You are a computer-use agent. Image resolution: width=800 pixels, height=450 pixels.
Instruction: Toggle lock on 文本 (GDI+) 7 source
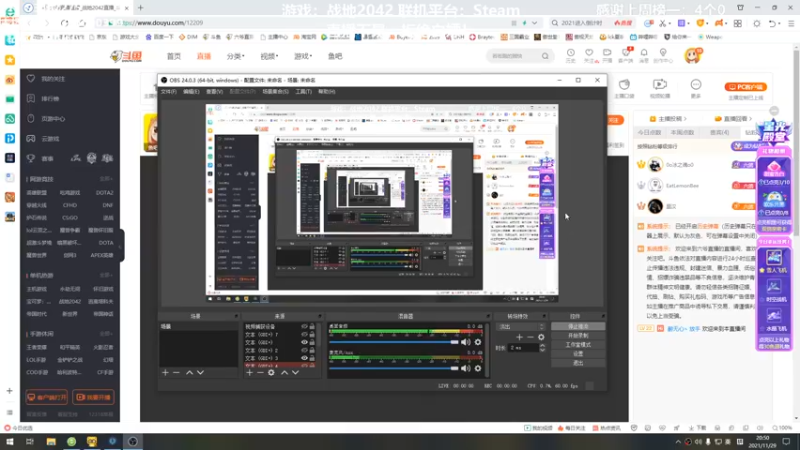pyautogui.click(x=312, y=335)
